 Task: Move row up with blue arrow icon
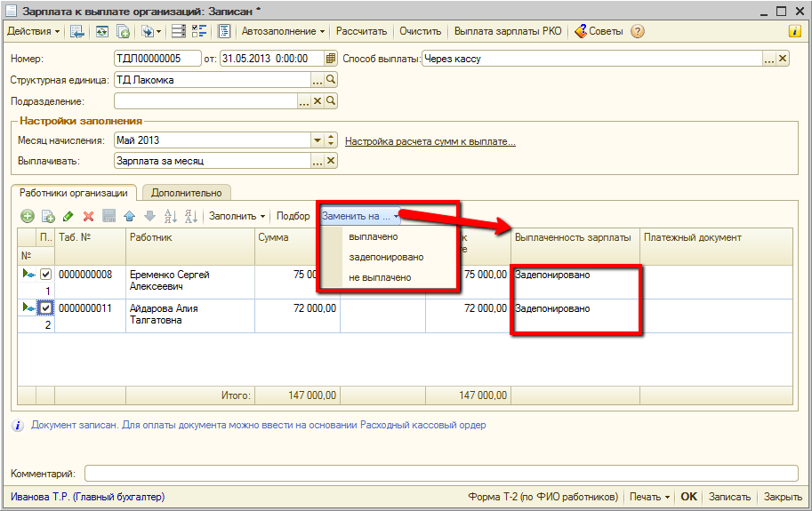(x=130, y=216)
